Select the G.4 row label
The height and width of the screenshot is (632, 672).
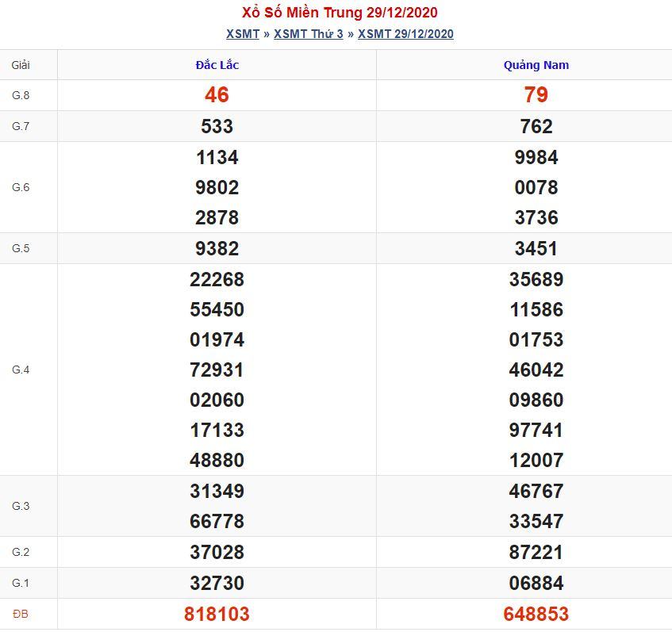point(21,370)
